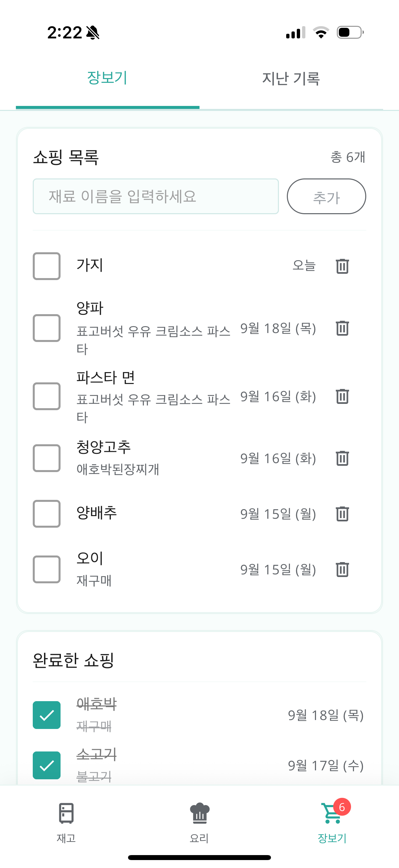Switch to 지난 기록 tab
This screenshot has width=399, height=868.
291,79
